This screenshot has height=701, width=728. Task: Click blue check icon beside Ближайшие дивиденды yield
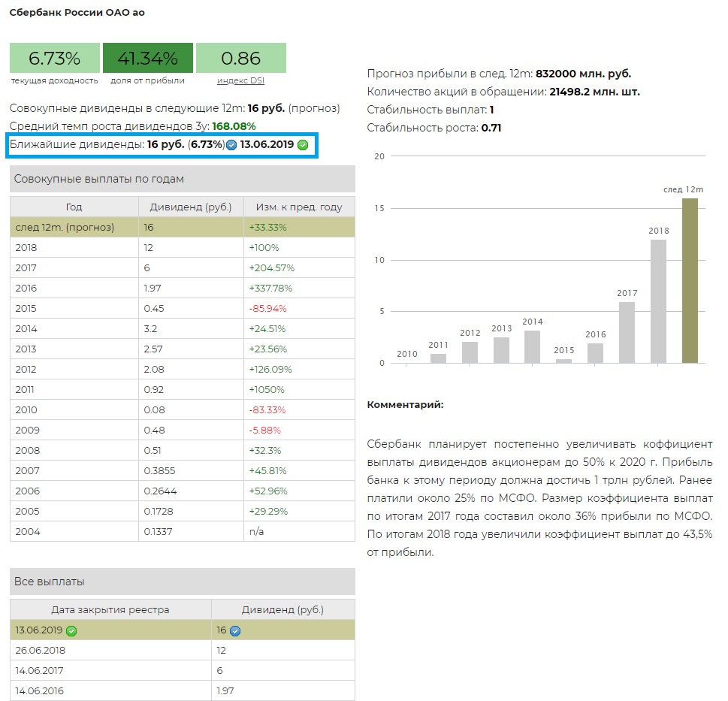[x=231, y=145]
